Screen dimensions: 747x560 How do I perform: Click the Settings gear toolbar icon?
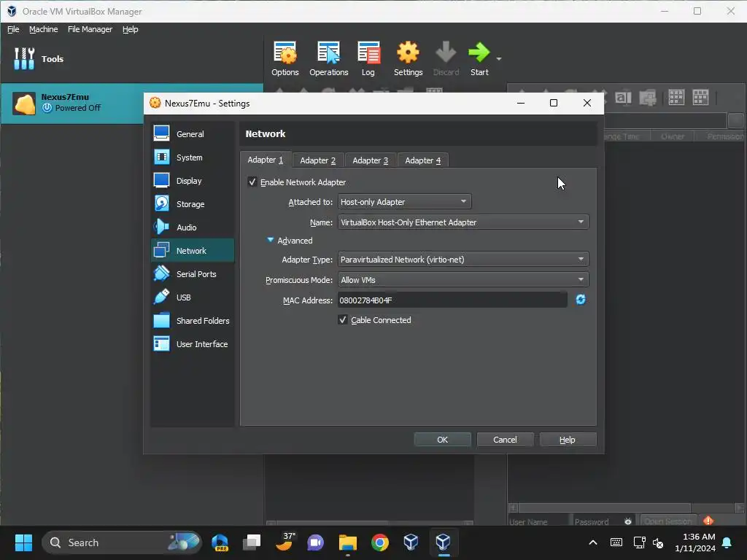pyautogui.click(x=409, y=58)
